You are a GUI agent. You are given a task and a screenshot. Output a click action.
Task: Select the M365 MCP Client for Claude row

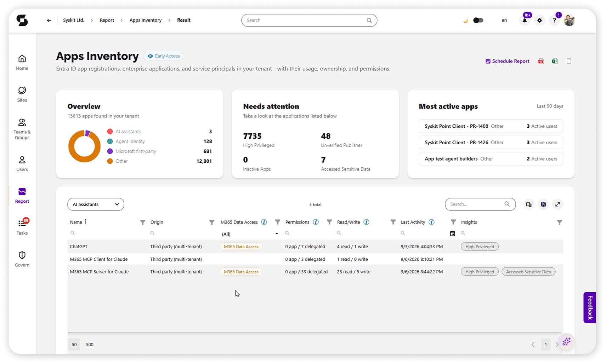[315, 259]
